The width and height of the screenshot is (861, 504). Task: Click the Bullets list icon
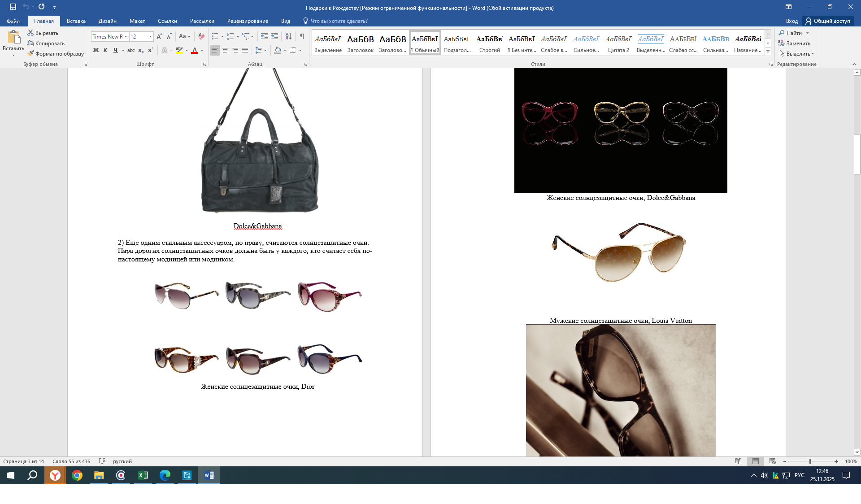click(x=215, y=36)
